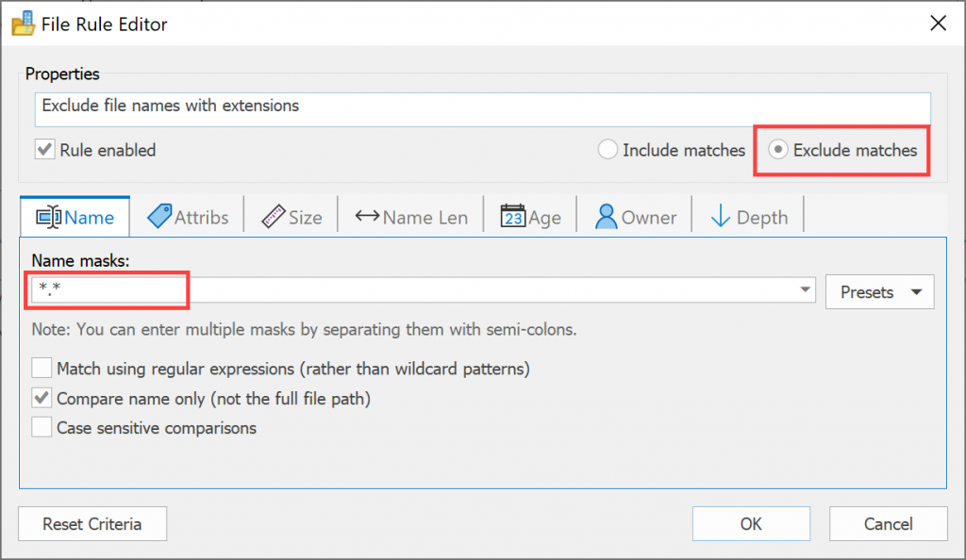Click the Reset Criteria button
The image size is (966, 560).
[x=92, y=523]
